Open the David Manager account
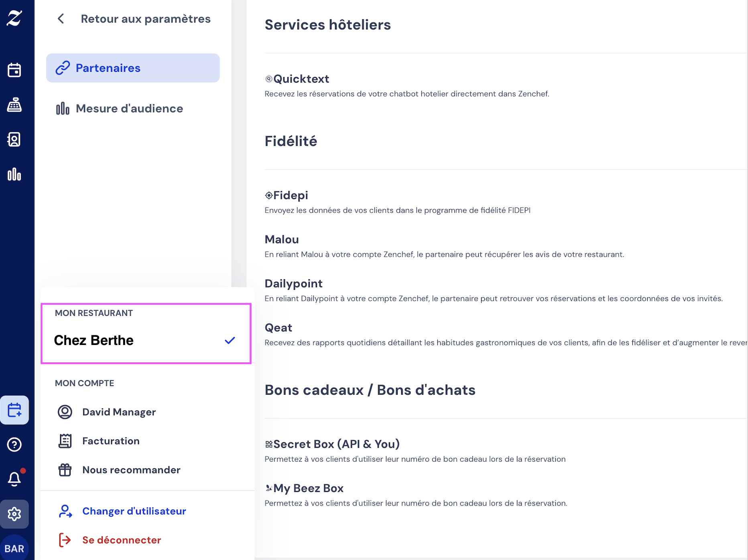 pyautogui.click(x=119, y=412)
